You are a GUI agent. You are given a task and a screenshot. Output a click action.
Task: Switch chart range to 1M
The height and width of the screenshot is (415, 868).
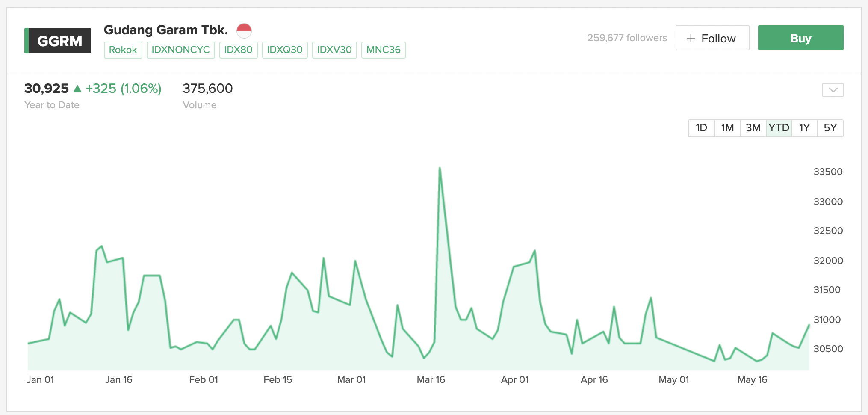(x=727, y=128)
